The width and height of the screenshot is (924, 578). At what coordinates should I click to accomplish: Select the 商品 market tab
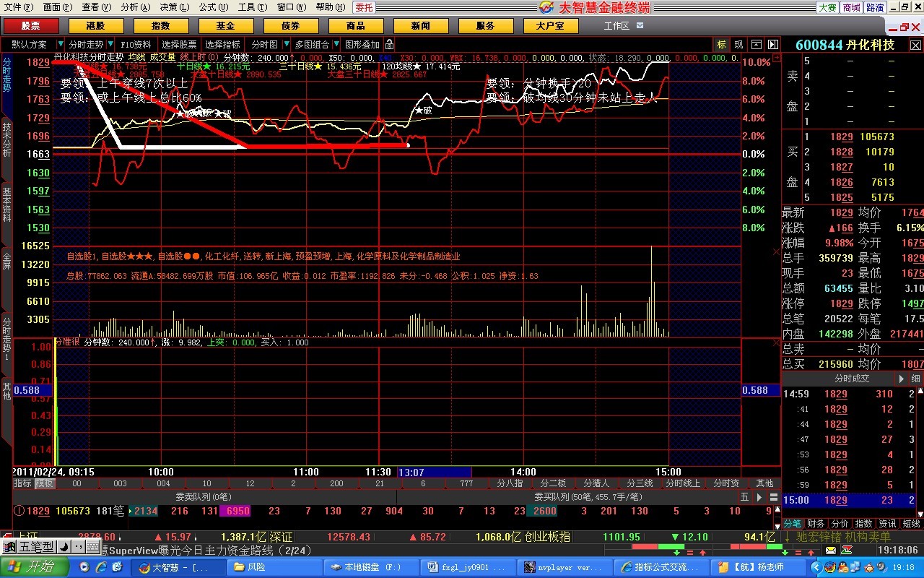(355, 26)
